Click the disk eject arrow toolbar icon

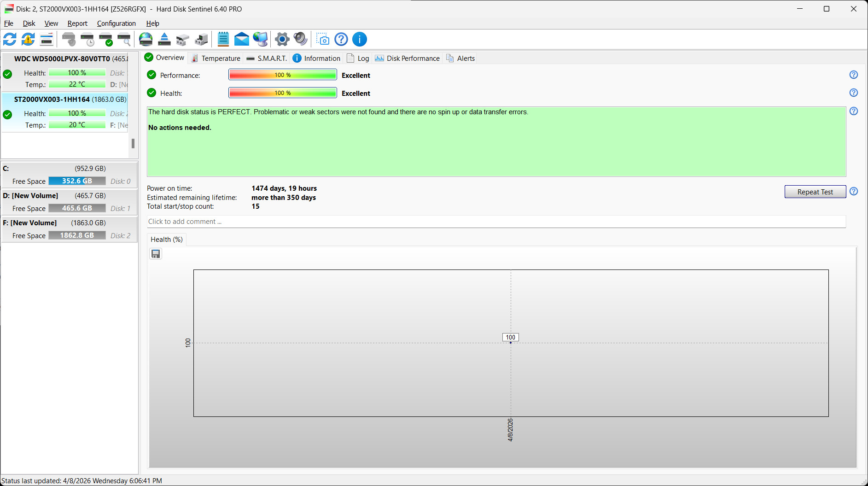point(164,39)
